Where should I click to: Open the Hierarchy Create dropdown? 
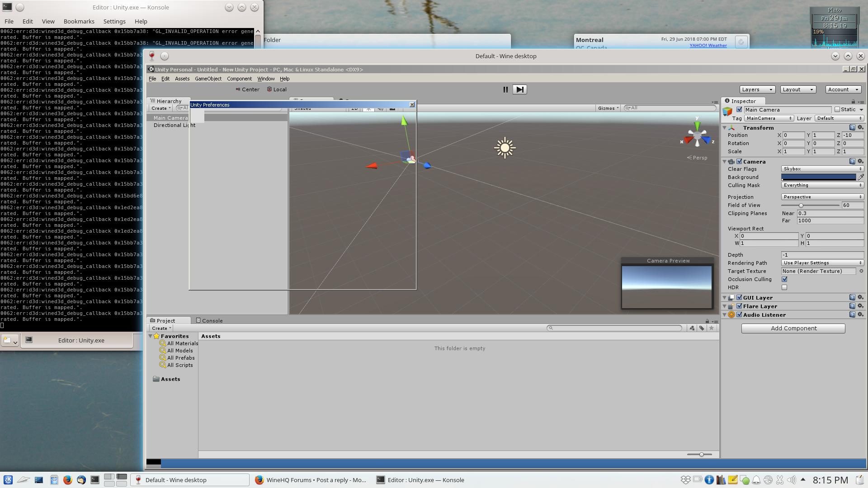tap(160, 108)
